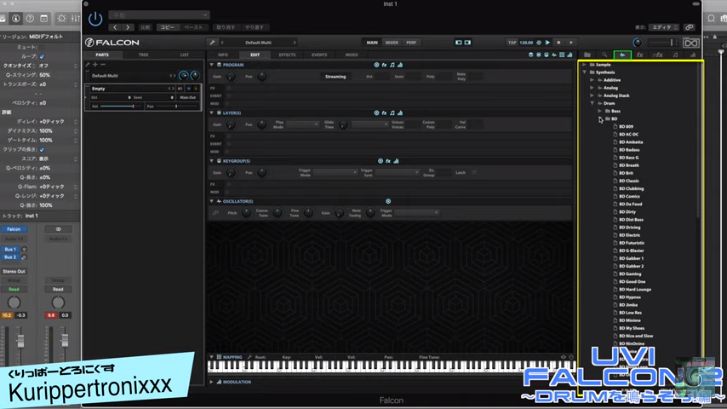Collapse the LAYER(S) section triangle
This screenshot has height=409, width=727.
tap(212, 113)
